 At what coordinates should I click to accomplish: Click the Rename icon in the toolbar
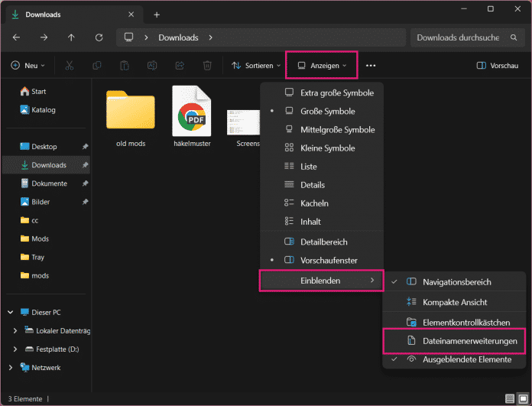pyautogui.click(x=152, y=66)
